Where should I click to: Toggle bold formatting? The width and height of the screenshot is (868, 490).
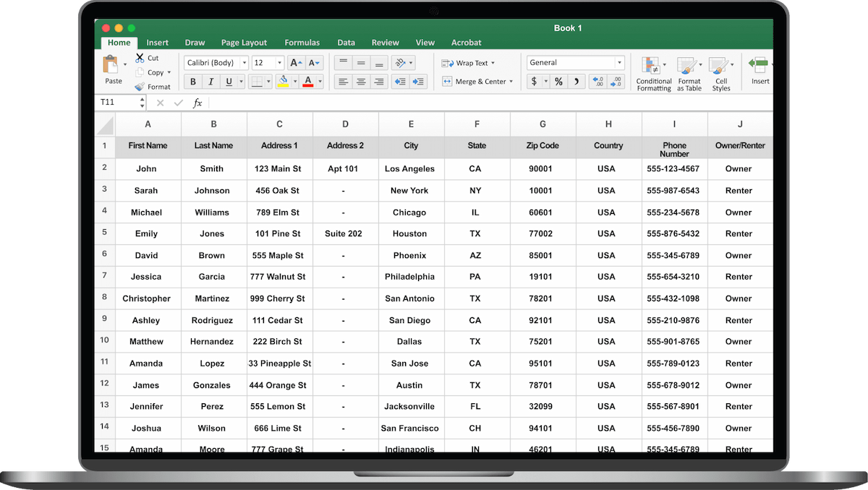click(x=193, y=82)
